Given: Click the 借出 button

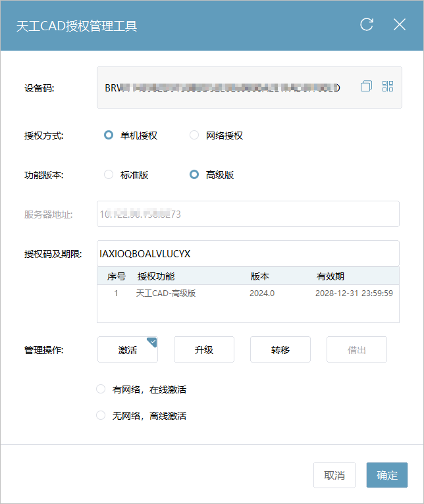Looking at the screenshot, I should [357, 349].
